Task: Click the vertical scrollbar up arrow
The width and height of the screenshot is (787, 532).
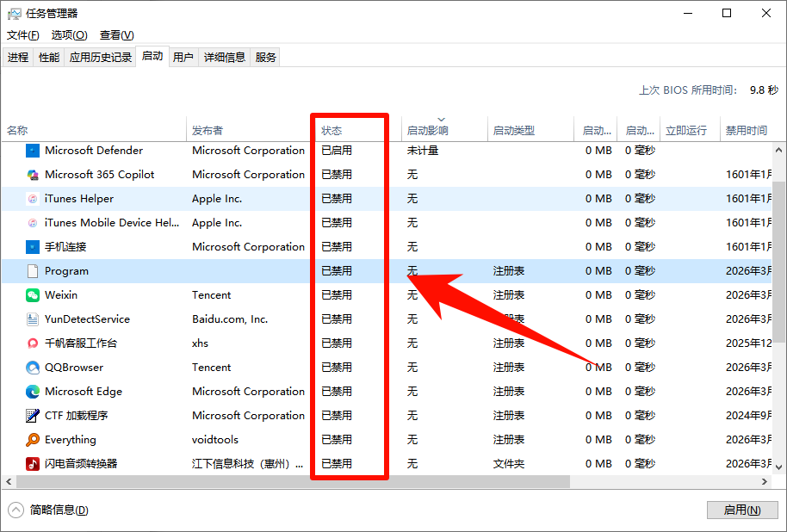Action: pyautogui.click(x=778, y=150)
